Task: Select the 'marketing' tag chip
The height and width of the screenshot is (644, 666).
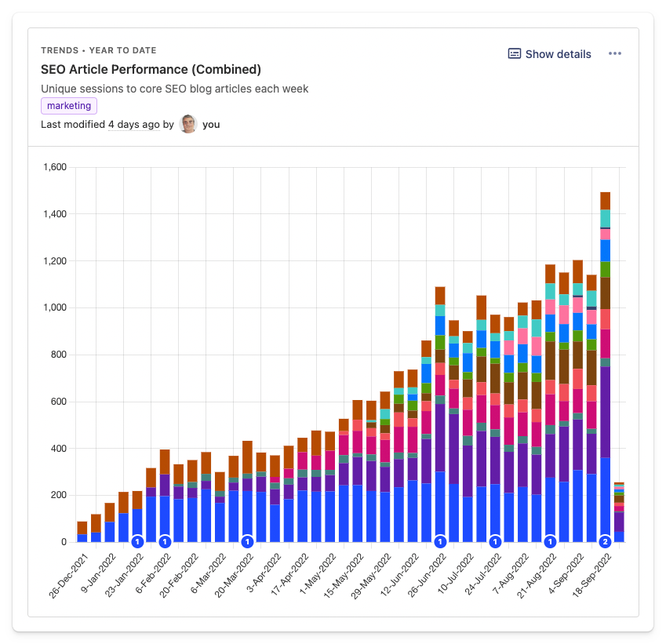Action: (x=68, y=105)
